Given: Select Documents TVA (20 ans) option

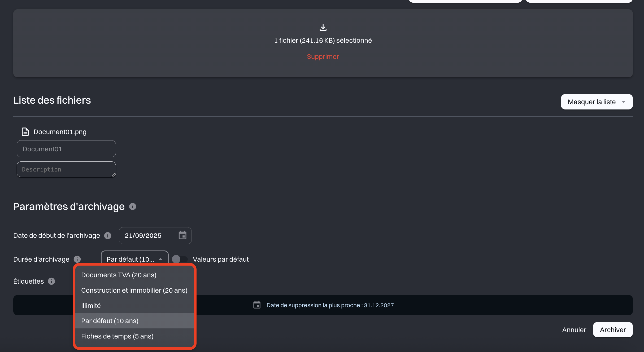Looking at the screenshot, I should pos(119,275).
